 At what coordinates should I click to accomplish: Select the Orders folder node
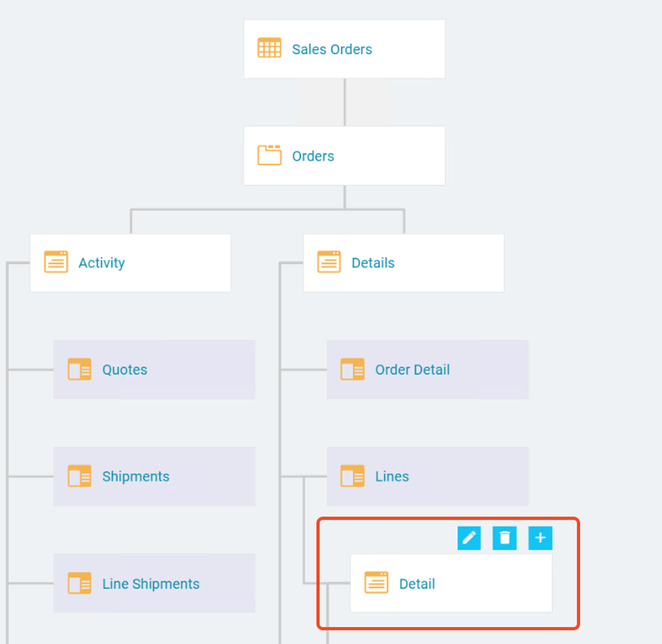click(344, 155)
